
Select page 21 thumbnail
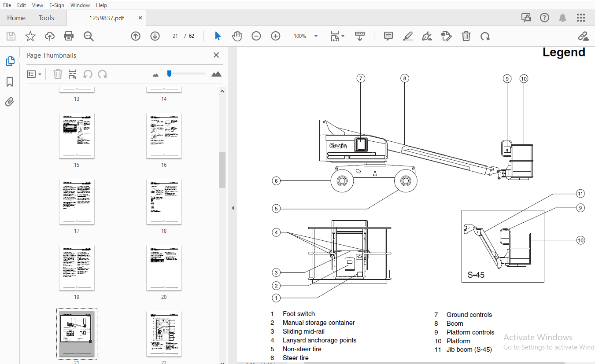[77, 334]
